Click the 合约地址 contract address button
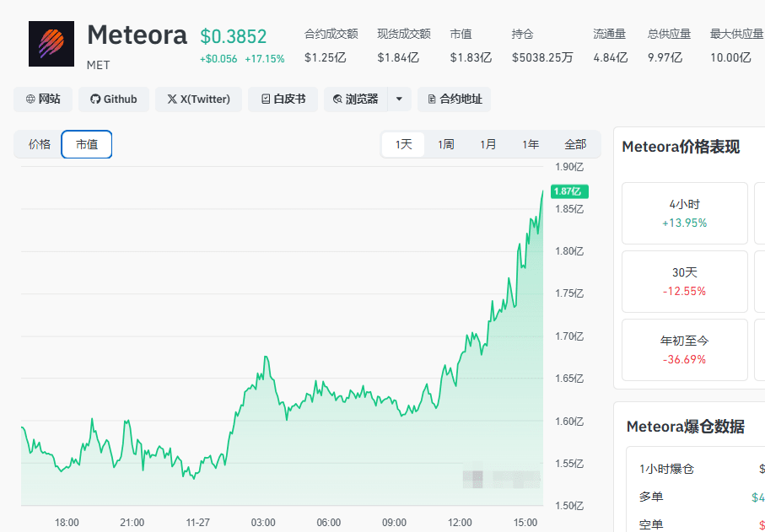The width and height of the screenshot is (765, 532). [x=455, y=99]
